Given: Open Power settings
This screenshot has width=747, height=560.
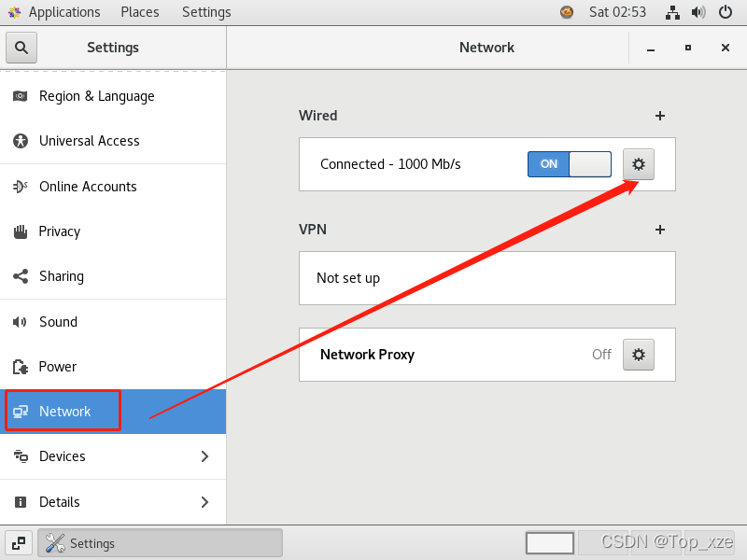Looking at the screenshot, I should (x=113, y=367).
